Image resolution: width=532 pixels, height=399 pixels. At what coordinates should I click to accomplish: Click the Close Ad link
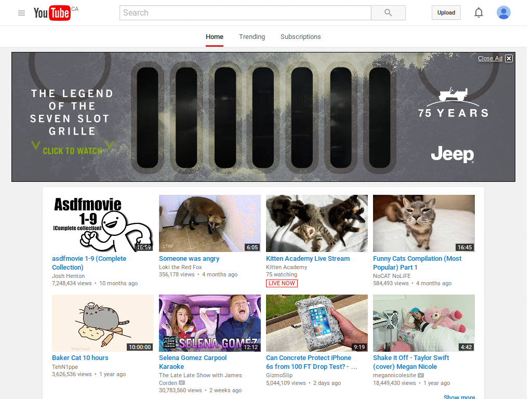pyautogui.click(x=490, y=58)
